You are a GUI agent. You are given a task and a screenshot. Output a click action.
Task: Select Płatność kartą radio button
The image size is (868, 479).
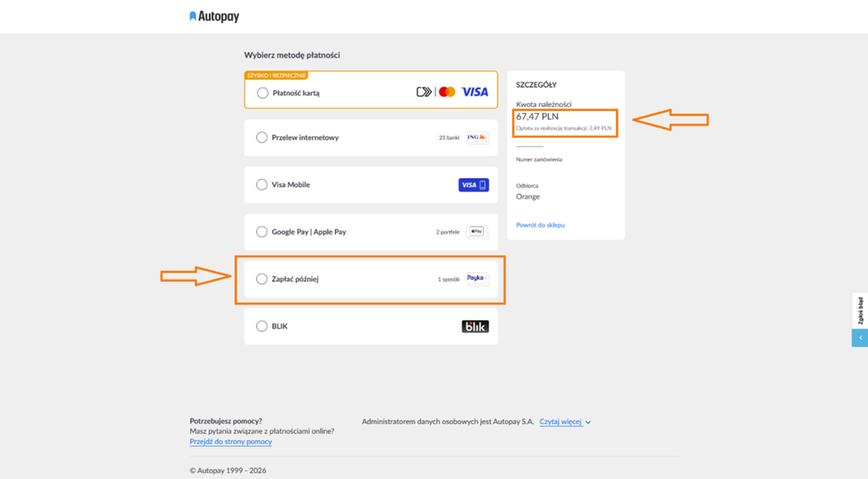click(262, 93)
